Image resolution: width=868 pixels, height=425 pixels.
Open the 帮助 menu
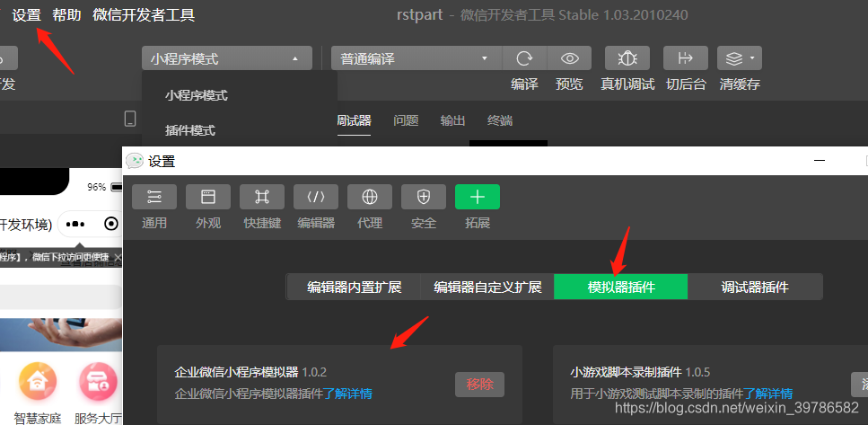point(66,15)
